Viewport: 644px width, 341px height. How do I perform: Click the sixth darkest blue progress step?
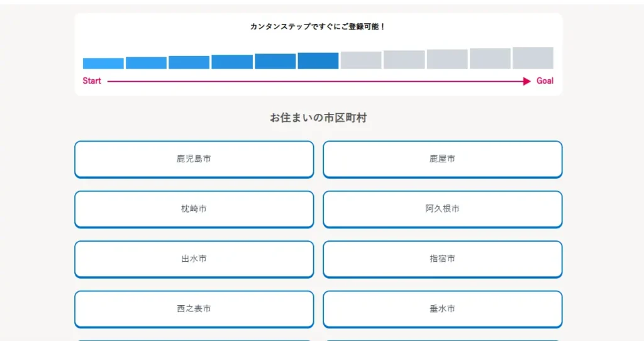tap(318, 61)
